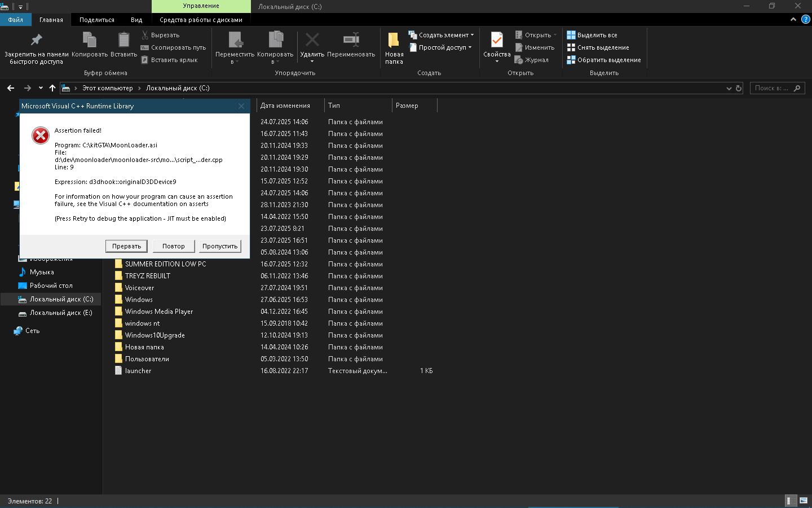Refresh the current folder
This screenshot has height=508, width=812.
coord(739,88)
